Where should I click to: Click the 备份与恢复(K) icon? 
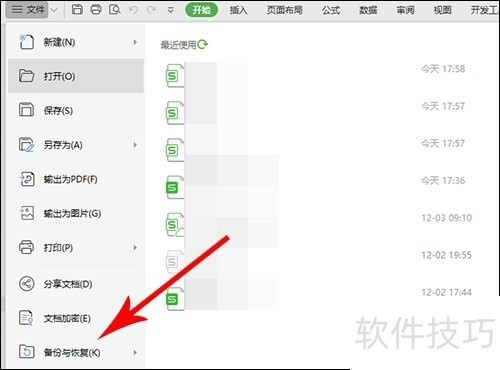pos(26,352)
